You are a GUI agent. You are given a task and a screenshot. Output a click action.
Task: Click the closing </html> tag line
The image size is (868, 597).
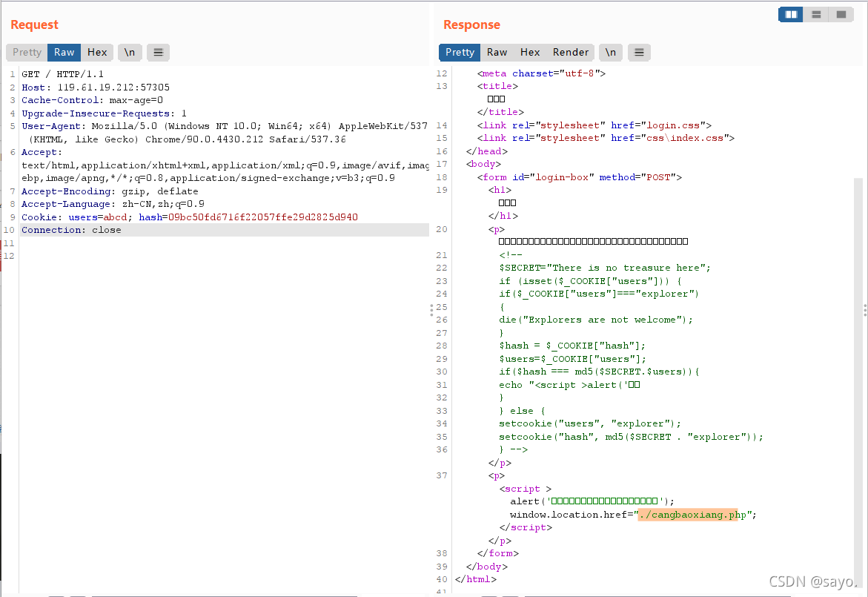pos(476,579)
